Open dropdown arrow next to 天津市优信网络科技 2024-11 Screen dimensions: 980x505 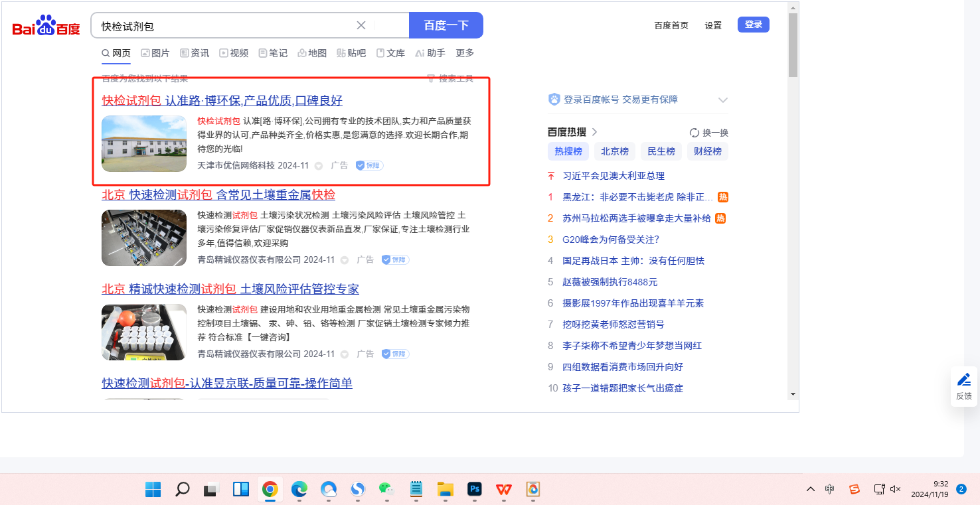[x=319, y=165]
